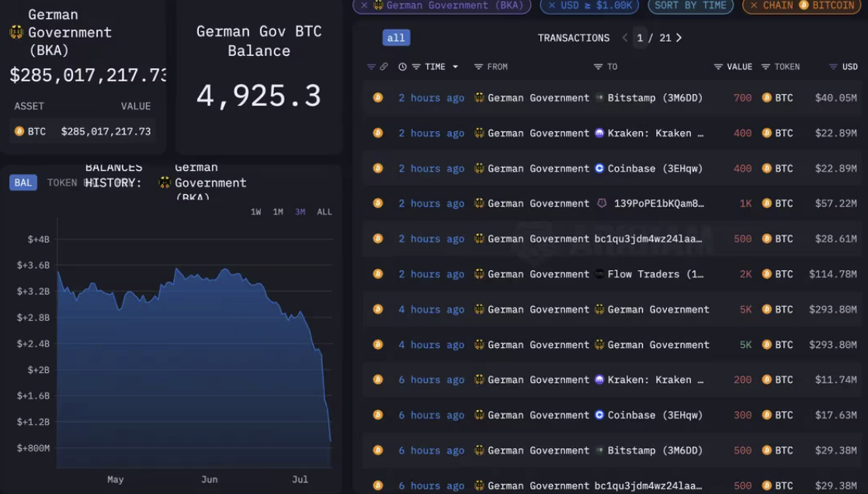Open the VALUE column filter
The height and width of the screenshot is (494, 868).
click(x=718, y=67)
